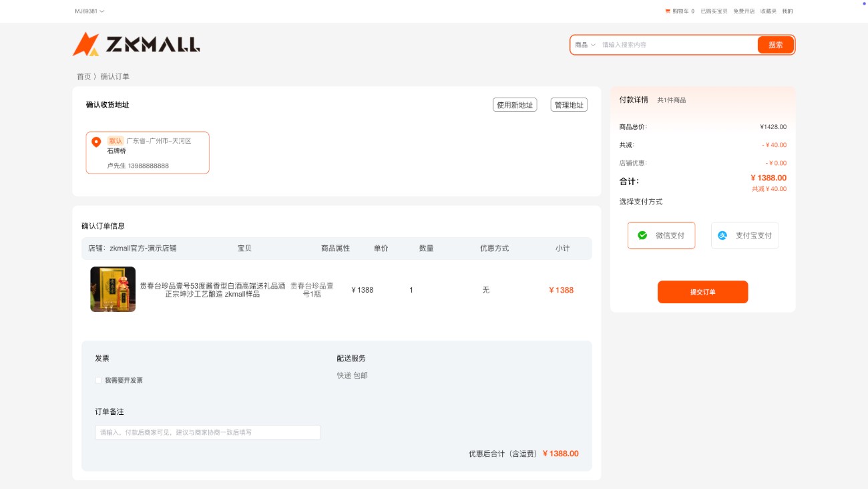Click the orange 搜索 button

(776, 45)
